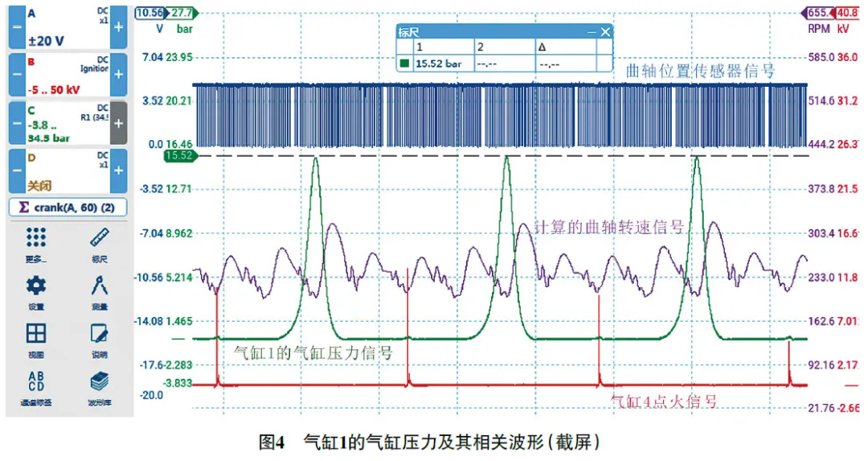
Task: Click ruler column header 2
Action: coord(504,47)
